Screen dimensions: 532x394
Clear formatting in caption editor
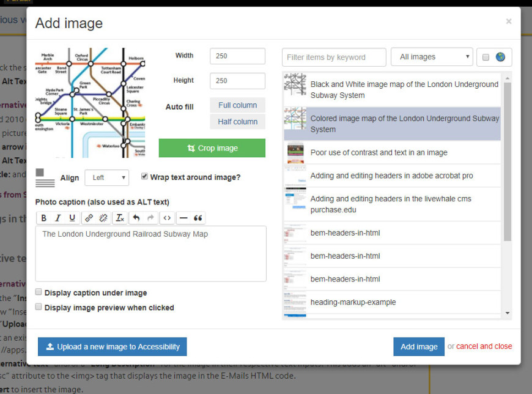(120, 218)
